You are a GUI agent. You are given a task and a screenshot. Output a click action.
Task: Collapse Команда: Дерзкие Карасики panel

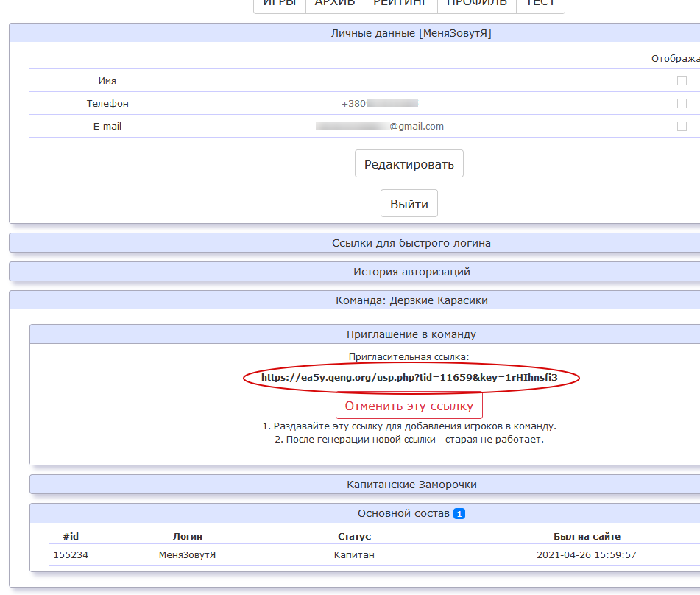tap(411, 300)
